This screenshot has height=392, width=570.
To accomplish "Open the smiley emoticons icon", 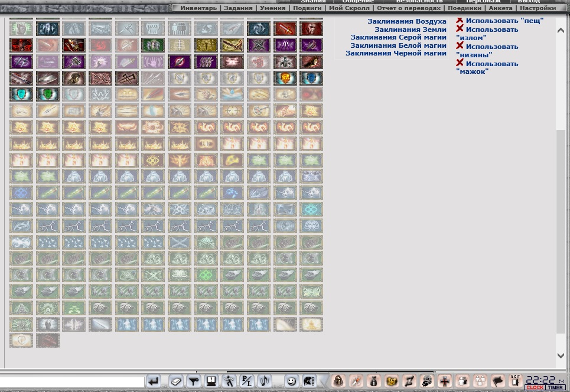I will (x=291, y=381).
